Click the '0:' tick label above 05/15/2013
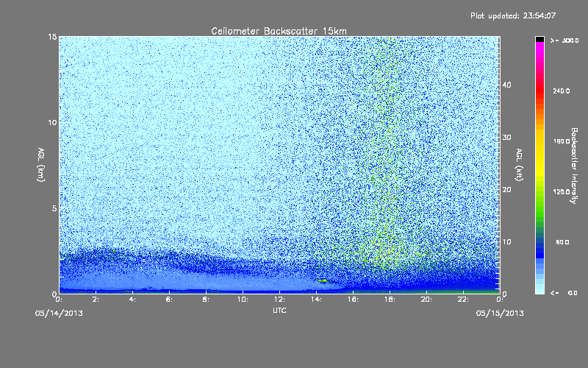The image size is (588, 368). tap(500, 300)
